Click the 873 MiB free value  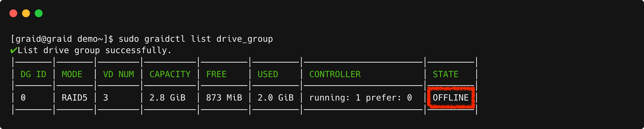click(224, 98)
